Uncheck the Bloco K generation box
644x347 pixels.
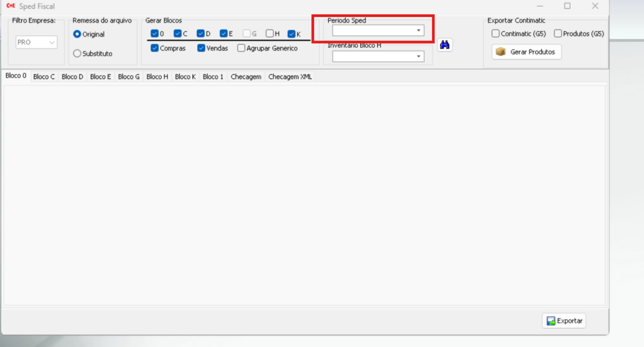coord(292,34)
